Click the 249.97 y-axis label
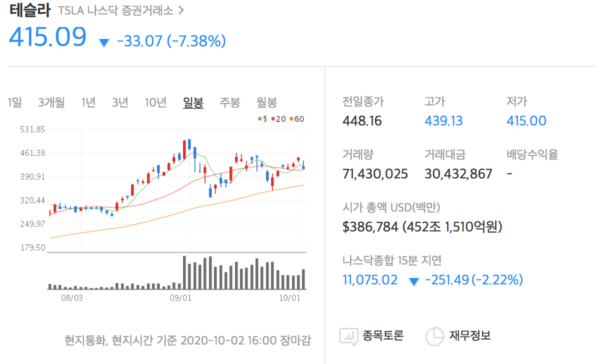 [32, 224]
